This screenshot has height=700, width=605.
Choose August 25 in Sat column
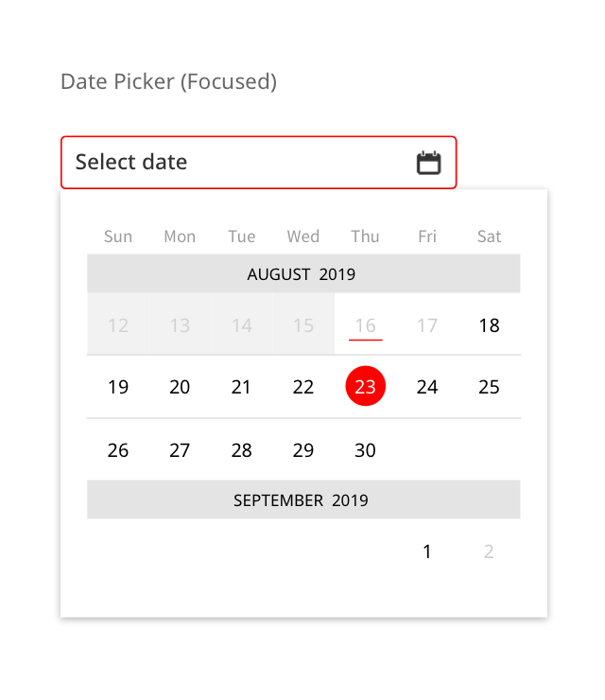click(489, 387)
